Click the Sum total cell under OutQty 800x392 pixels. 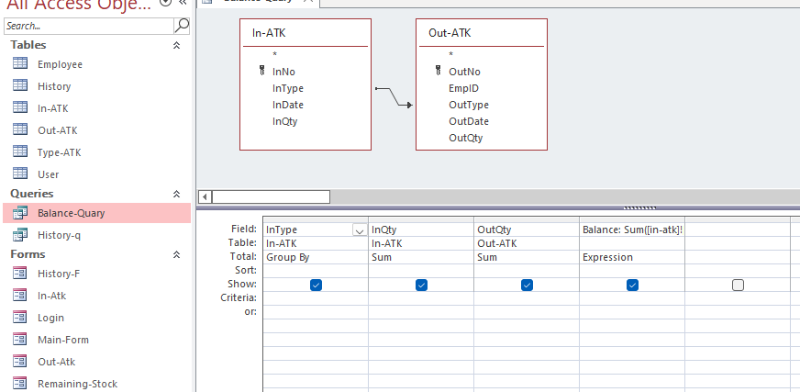[527, 257]
